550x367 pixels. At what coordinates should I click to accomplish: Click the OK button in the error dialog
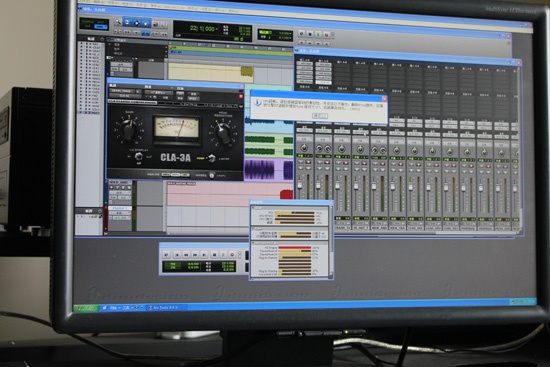(x=320, y=116)
